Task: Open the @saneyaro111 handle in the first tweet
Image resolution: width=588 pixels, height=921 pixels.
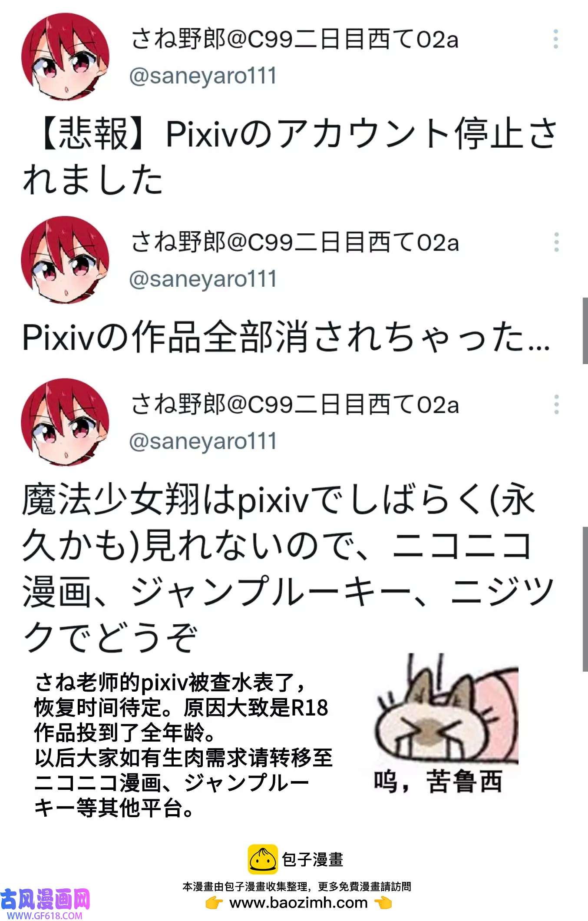Action: point(203,76)
